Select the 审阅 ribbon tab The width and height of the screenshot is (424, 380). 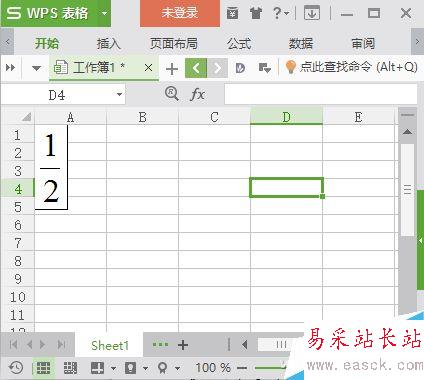click(363, 43)
